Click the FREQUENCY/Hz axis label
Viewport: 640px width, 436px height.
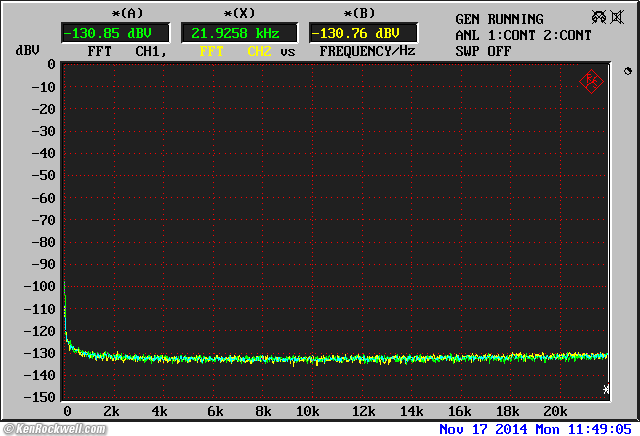pos(367,51)
